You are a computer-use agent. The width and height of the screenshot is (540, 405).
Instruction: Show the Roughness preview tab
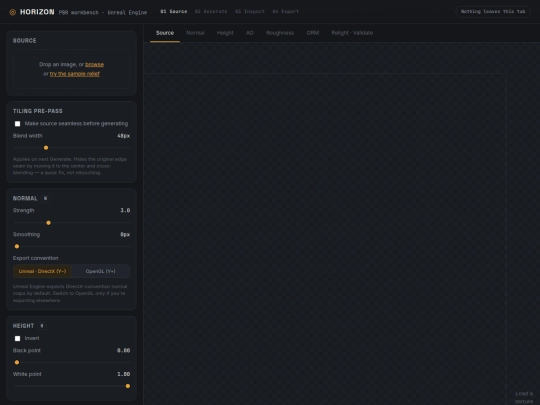point(280,33)
